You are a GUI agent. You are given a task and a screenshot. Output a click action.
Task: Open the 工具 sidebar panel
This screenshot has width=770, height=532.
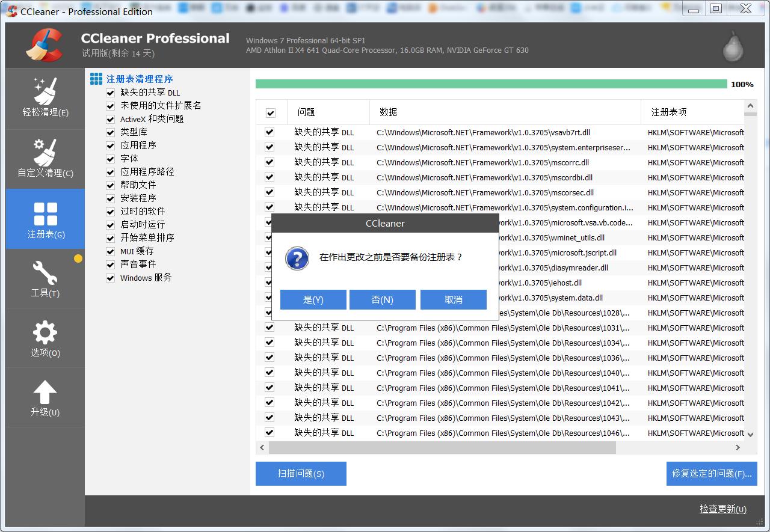click(x=45, y=278)
